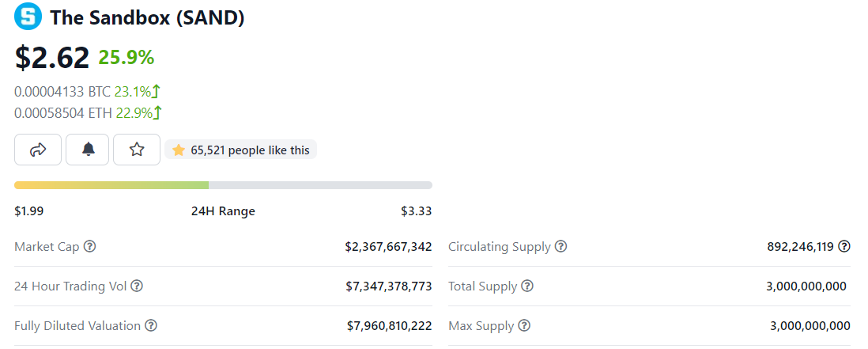868x349 pixels.
Task: Add SAND to favorites with star icon
Action: tap(137, 150)
